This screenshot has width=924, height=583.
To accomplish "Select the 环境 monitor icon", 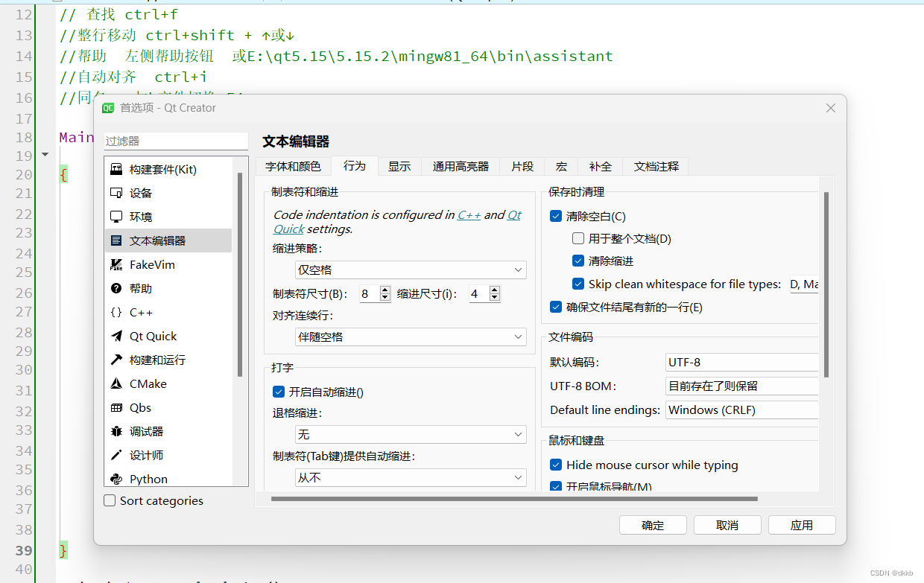I will [116, 217].
